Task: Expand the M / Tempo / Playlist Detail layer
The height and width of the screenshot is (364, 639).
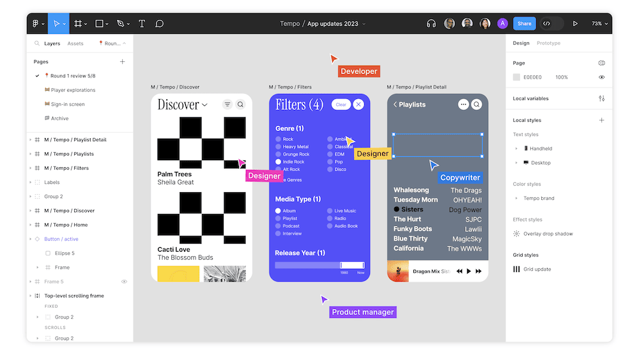Action: (x=31, y=140)
